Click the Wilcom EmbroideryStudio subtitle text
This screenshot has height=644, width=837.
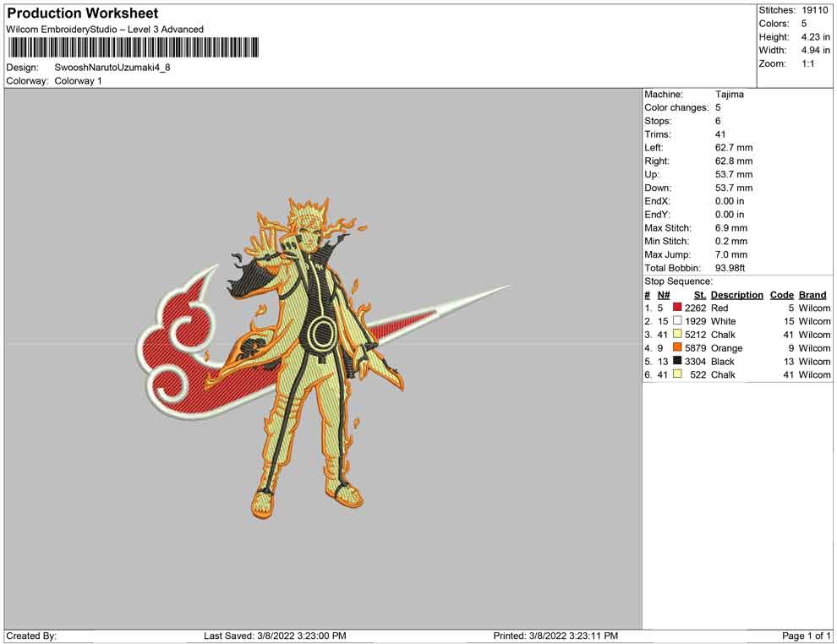pyautogui.click(x=105, y=30)
